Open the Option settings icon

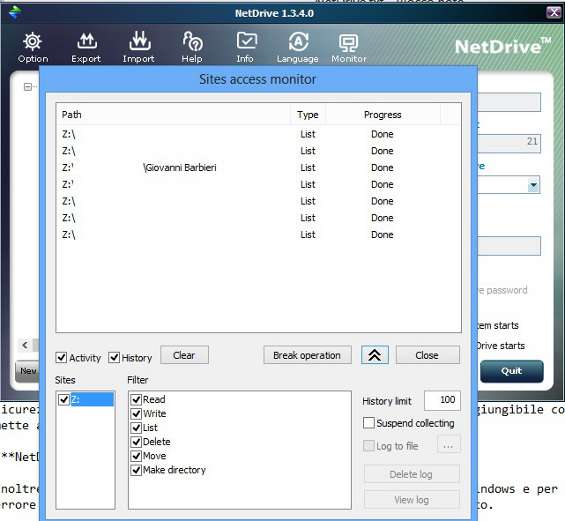coord(32,47)
